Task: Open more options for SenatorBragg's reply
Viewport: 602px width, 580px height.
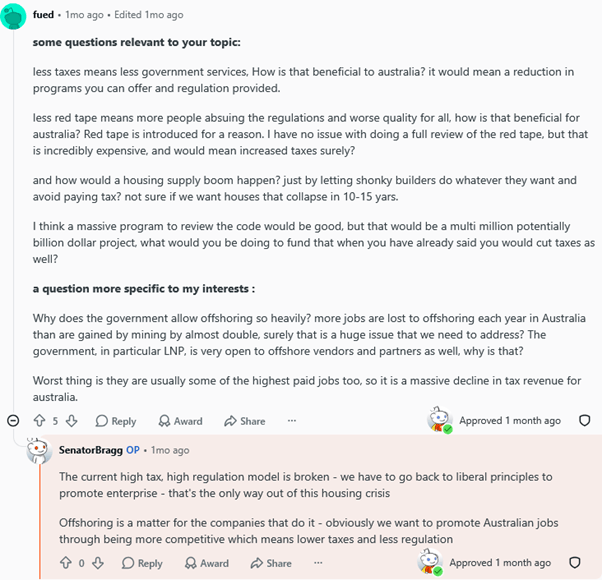Action: click(x=318, y=563)
